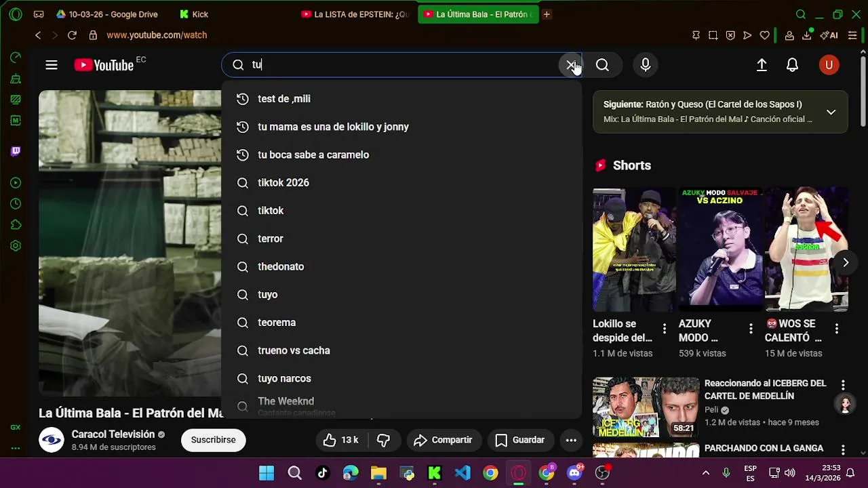Viewport: 868px width, 488px height.
Task: Open the YouTube guide hamburger menu
Action: pyautogui.click(x=52, y=65)
